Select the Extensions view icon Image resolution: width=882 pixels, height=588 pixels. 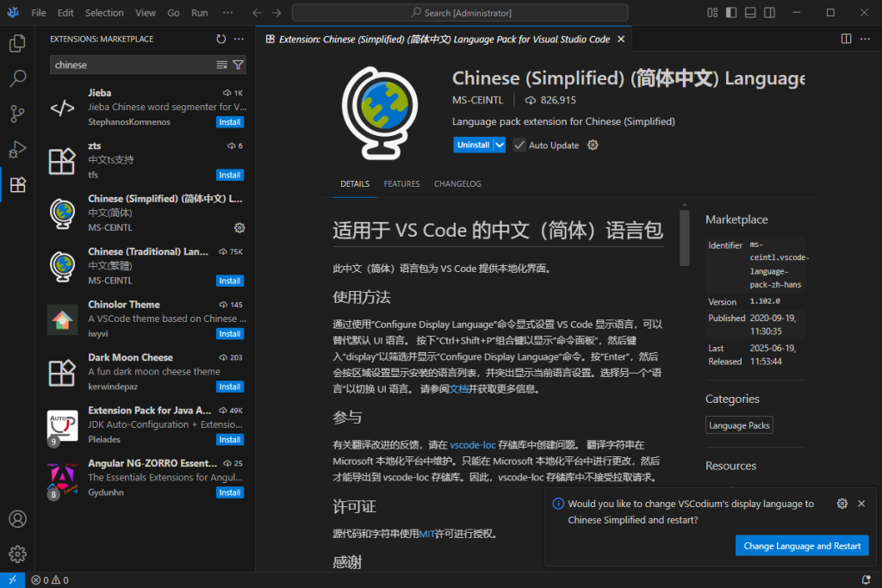point(17,185)
